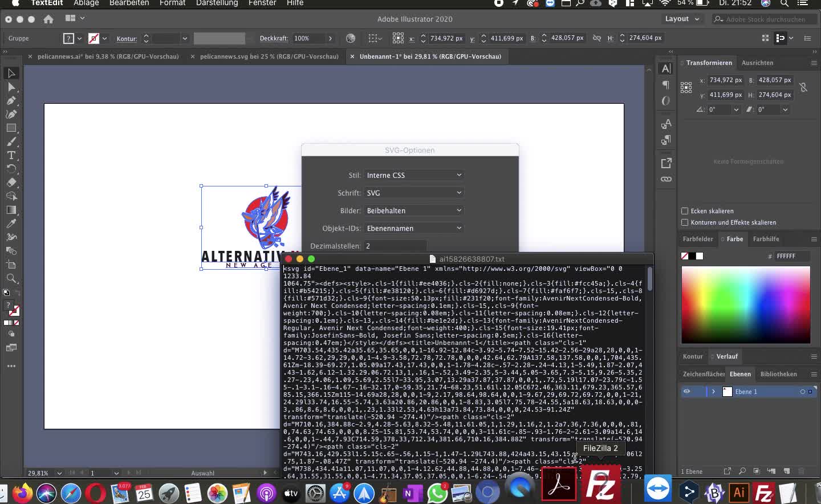This screenshot has height=504, width=821.
Task: Open the Paragraph panel icon
Action: click(665, 85)
